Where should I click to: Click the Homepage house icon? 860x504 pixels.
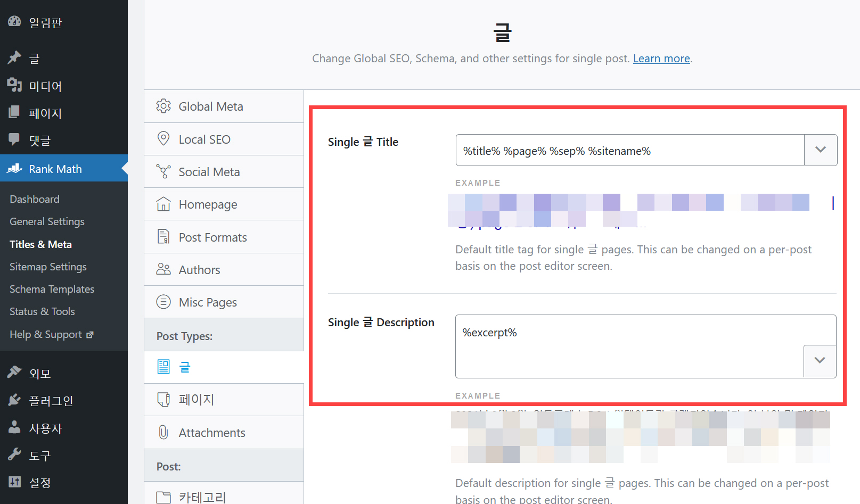click(x=163, y=204)
